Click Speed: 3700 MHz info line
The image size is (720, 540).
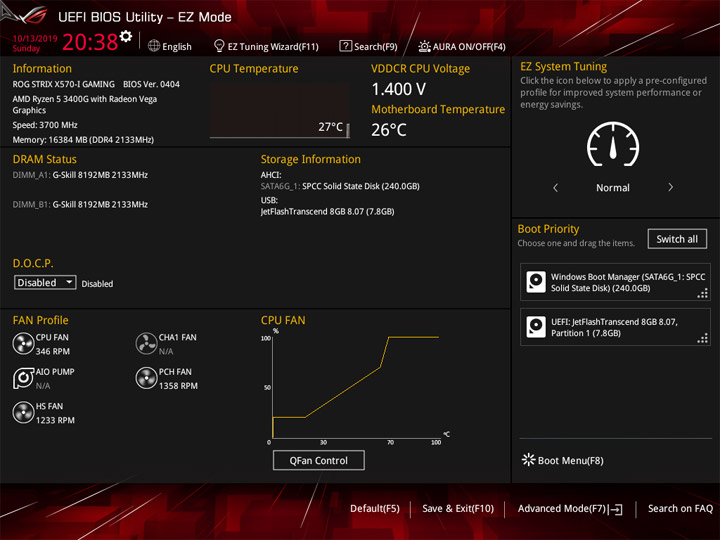pos(45,125)
